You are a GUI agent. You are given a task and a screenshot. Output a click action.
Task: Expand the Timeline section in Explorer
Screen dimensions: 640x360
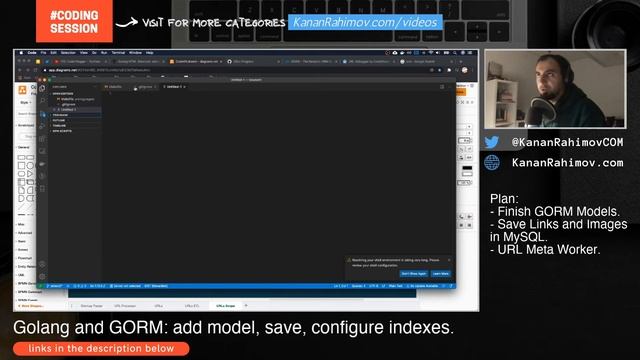[x=76, y=126]
